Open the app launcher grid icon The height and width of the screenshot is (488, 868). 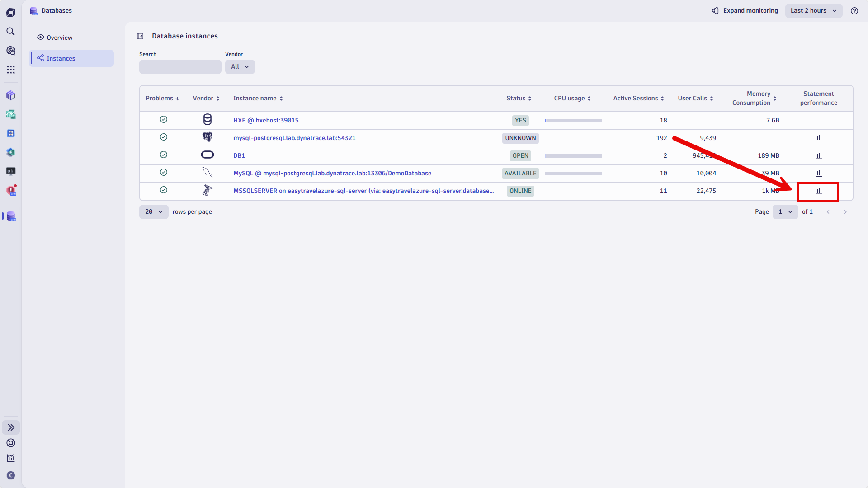(11, 70)
